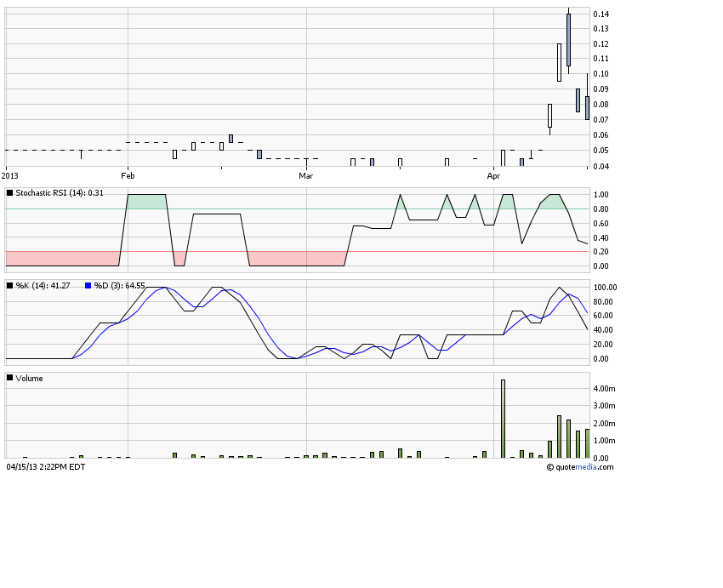Select the quotemedia logo mark
The height and width of the screenshot is (588, 723).
click(x=549, y=467)
